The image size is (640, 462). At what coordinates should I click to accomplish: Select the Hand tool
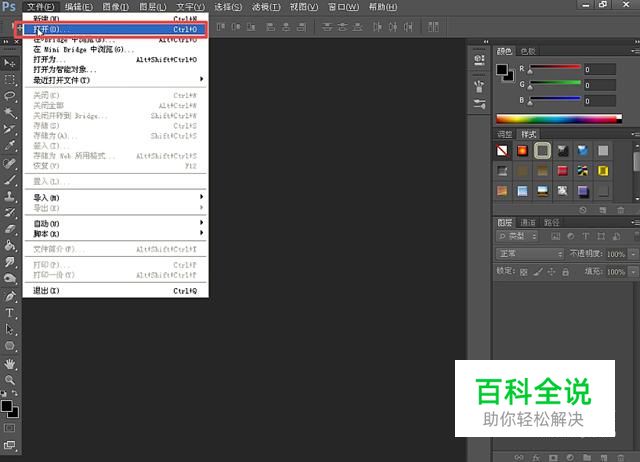[10, 363]
